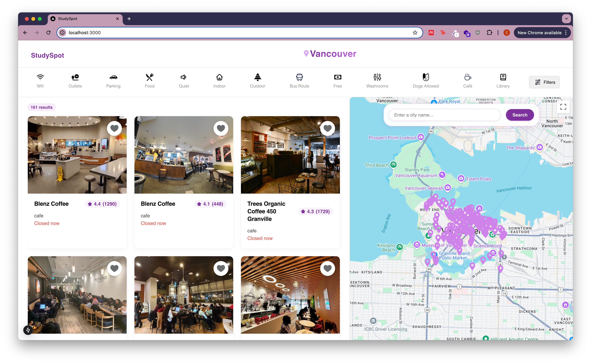Click the StudySpot logo link
Image resolution: width=591 pixels, height=364 pixels.
coord(47,55)
